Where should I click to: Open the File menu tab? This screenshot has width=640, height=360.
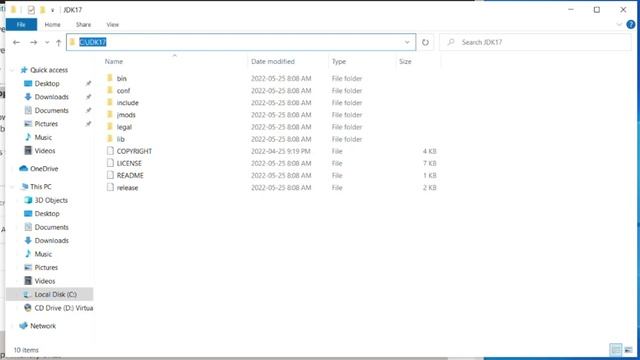tap(21, 24)
